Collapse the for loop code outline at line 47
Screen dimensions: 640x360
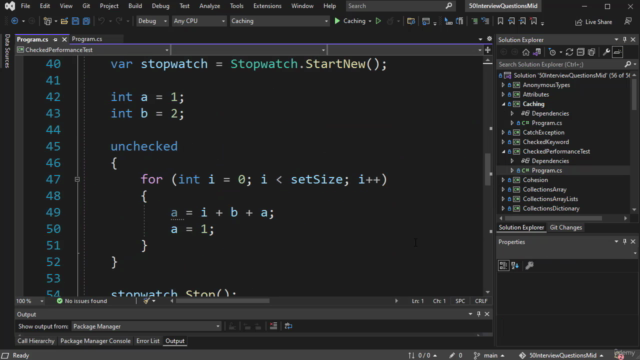point(77,179)
